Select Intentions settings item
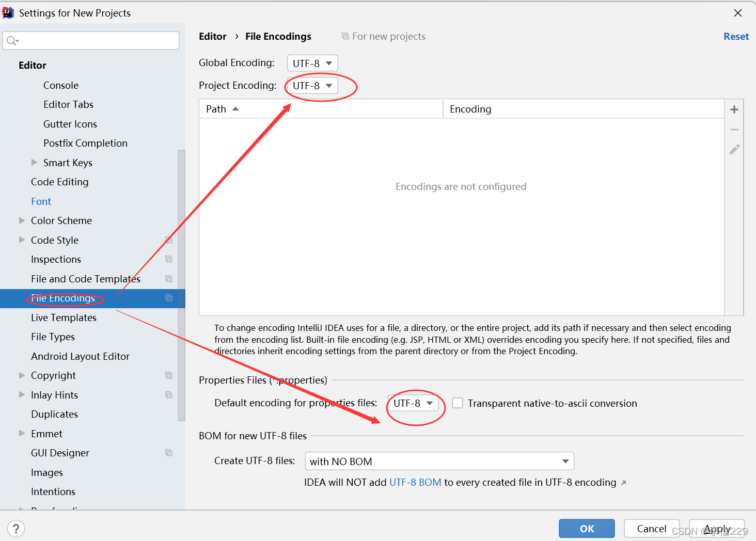 click(x=53, y=491)
